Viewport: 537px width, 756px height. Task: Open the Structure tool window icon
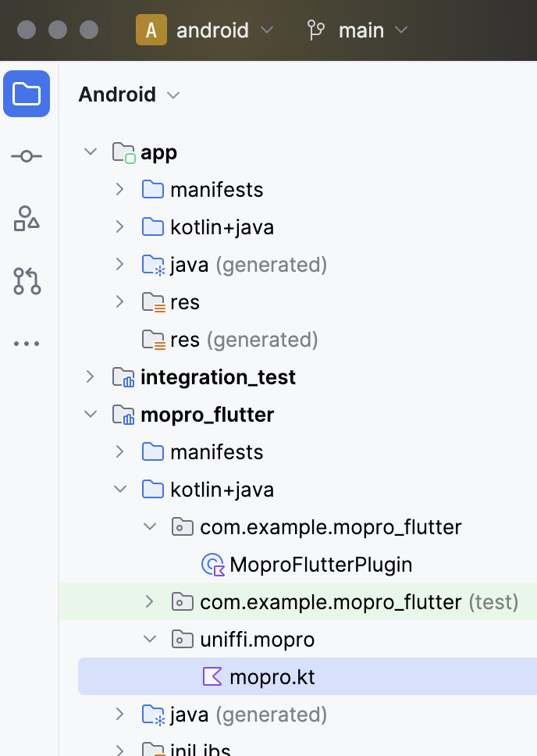pos(27,218)
